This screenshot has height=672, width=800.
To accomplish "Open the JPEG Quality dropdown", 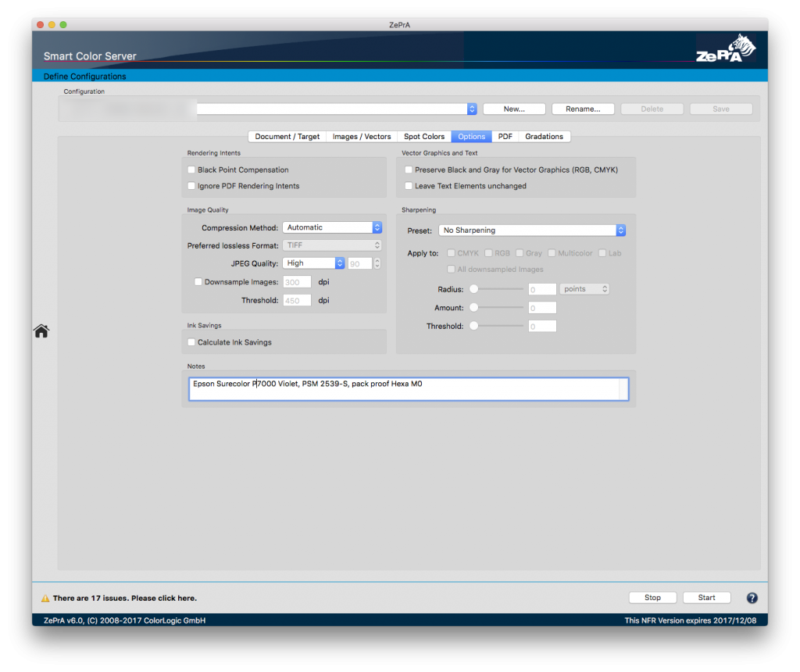I will (314, 263).
